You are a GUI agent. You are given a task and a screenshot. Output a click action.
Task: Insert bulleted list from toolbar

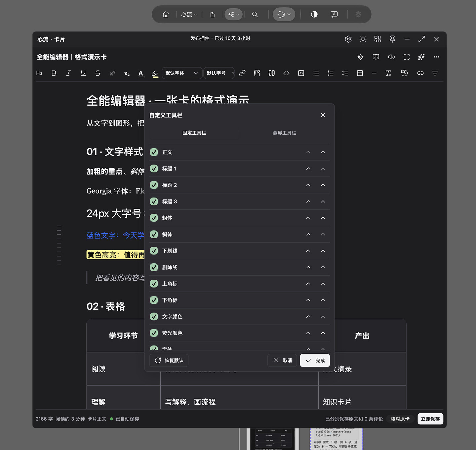[x=316, y=73]
